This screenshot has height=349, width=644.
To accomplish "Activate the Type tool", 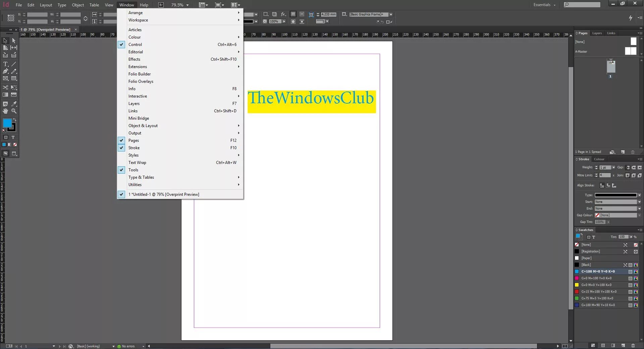I will [x=5, y=64].
